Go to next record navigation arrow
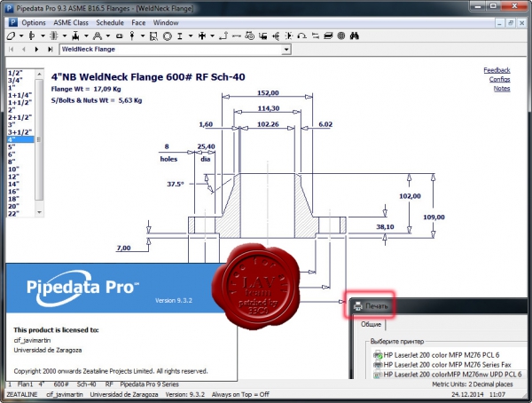Viewport: 532px width, 403px height. pyautogui.click(x=36, y=50)
